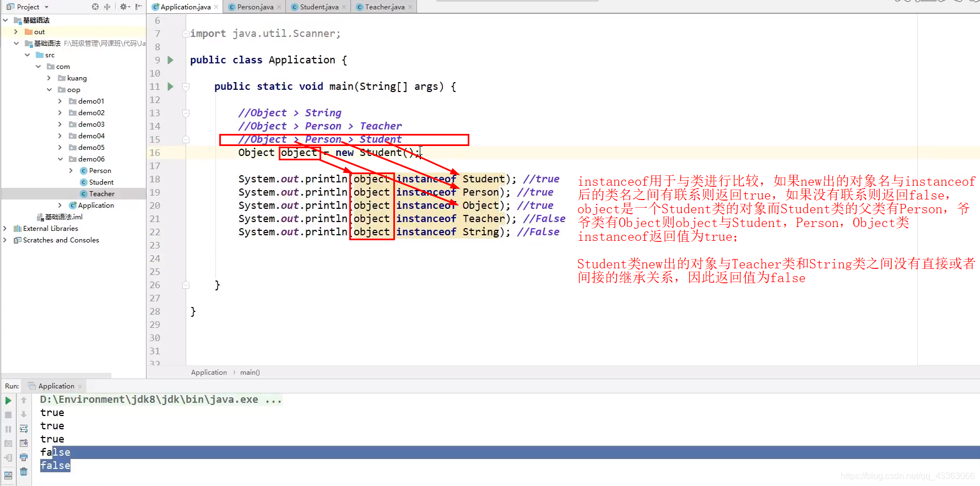The width and height of the screenshot is (980, 486).
Task: Fold the import block on line 7
Action: (x=186, y=34)
